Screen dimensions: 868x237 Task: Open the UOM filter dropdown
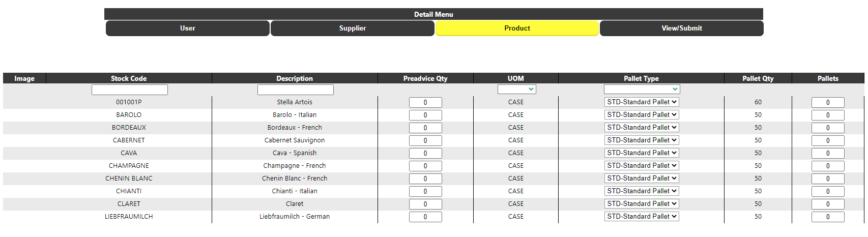[517, 89]
